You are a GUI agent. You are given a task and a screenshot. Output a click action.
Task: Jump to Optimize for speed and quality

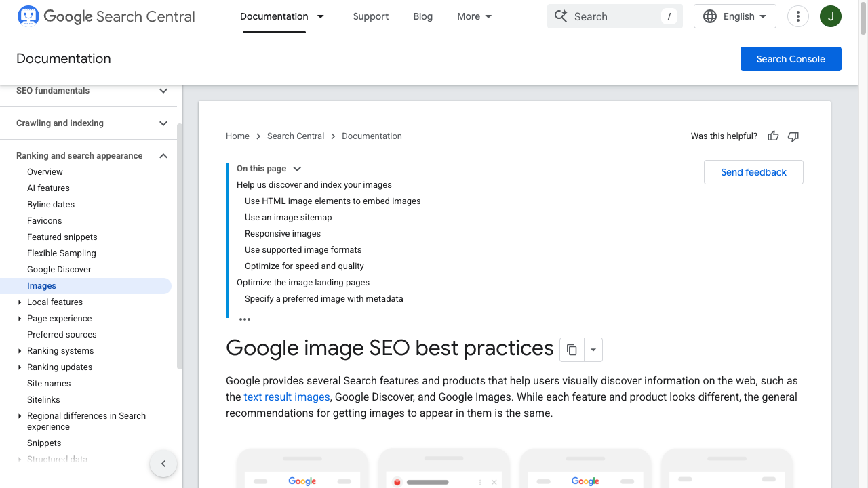click(304, 266)
